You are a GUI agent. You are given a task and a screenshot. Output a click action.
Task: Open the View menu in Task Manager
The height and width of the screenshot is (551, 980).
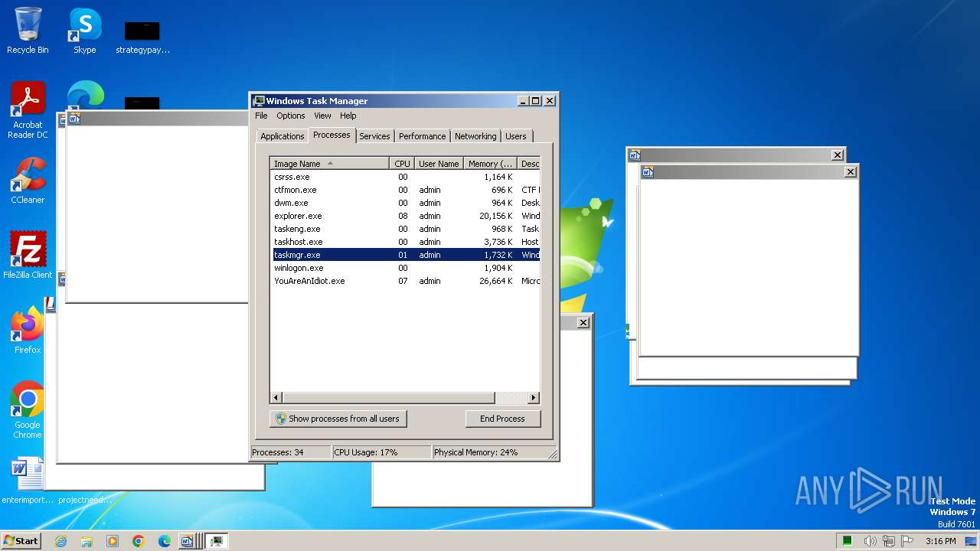[x=322, y=116]
